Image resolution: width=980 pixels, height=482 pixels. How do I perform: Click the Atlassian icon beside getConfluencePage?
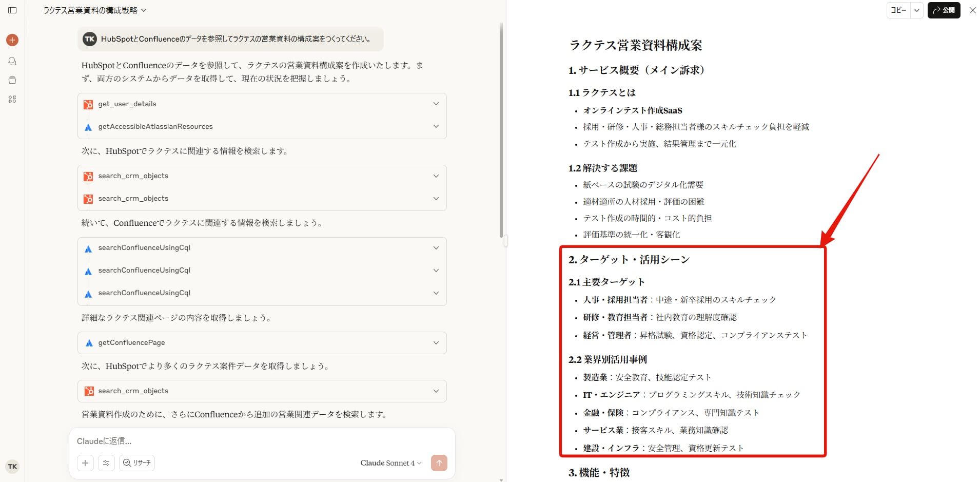tap(89, 343)
